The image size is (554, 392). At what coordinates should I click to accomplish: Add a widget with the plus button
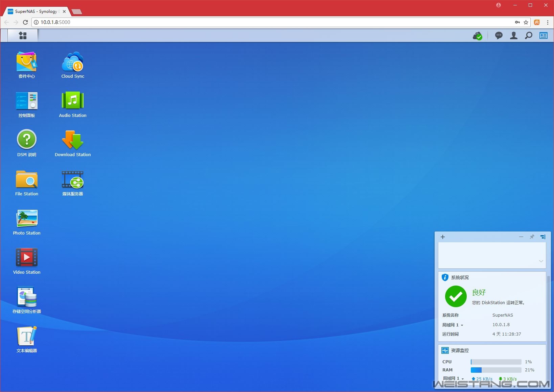[443, 237]
